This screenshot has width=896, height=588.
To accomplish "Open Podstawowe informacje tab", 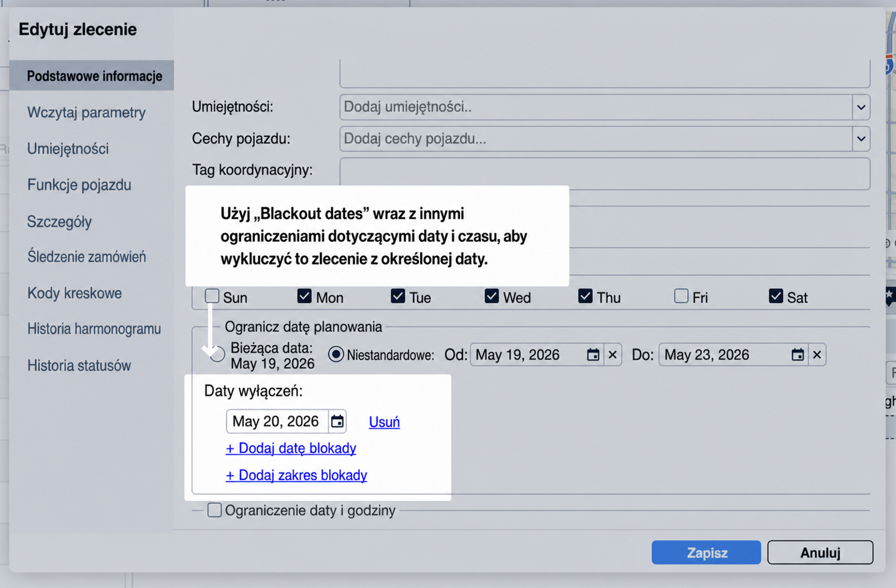I will 92,76.
